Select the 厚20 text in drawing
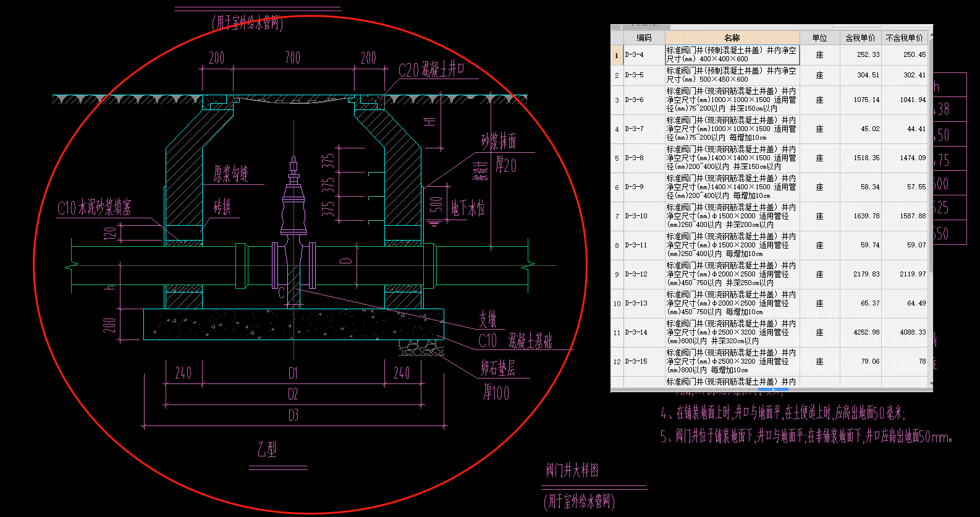 pos(507,165)
